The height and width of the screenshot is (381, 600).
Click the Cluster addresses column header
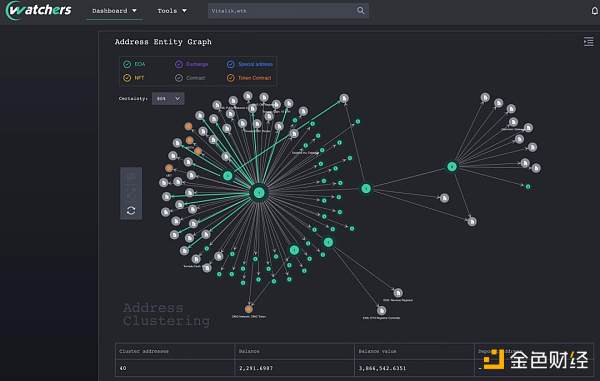[x=144, y=351]
